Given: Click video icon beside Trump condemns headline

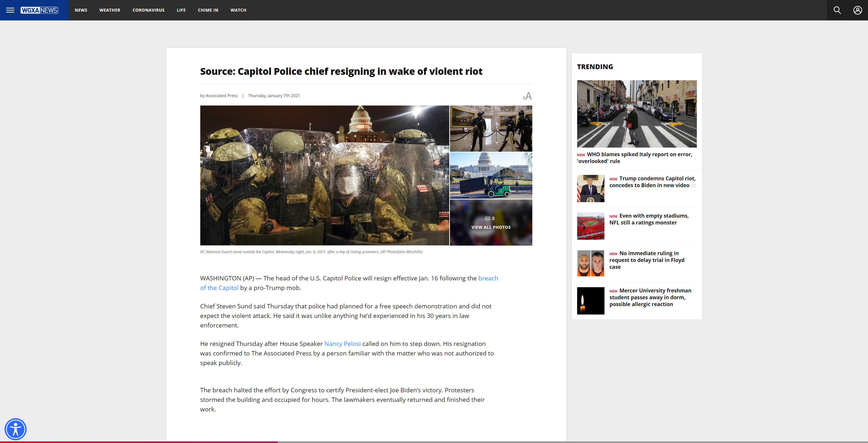Looking at the screenshot, I should 693,186.
